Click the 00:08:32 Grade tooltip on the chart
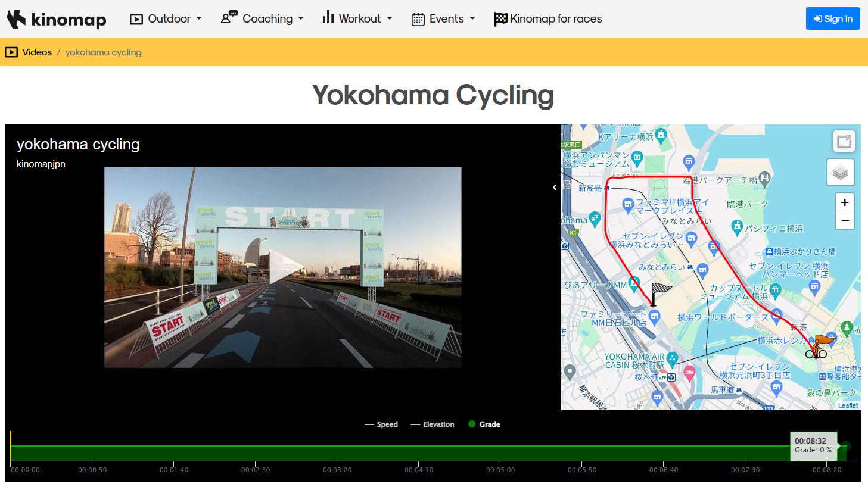 tap(813, 445)
